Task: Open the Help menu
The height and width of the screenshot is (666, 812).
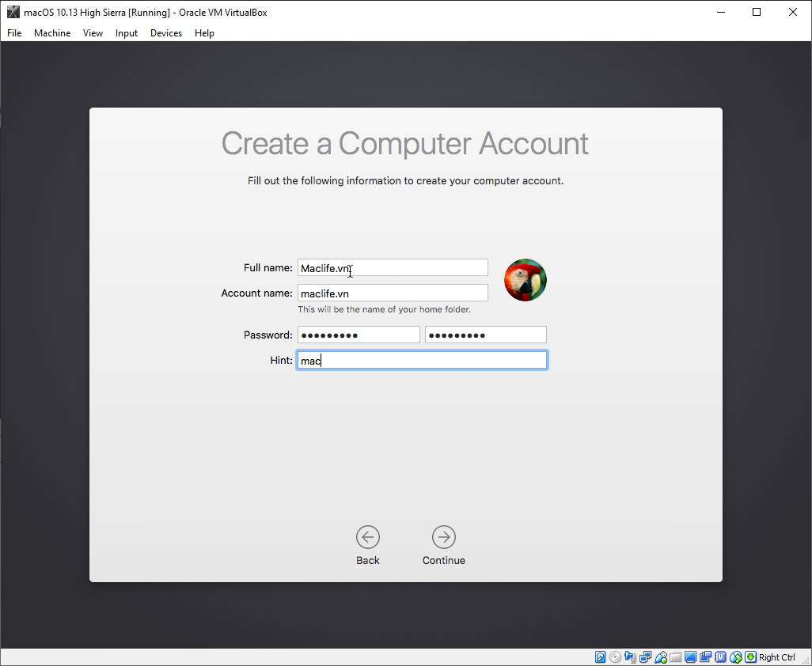Action: [x=204, y=32]
